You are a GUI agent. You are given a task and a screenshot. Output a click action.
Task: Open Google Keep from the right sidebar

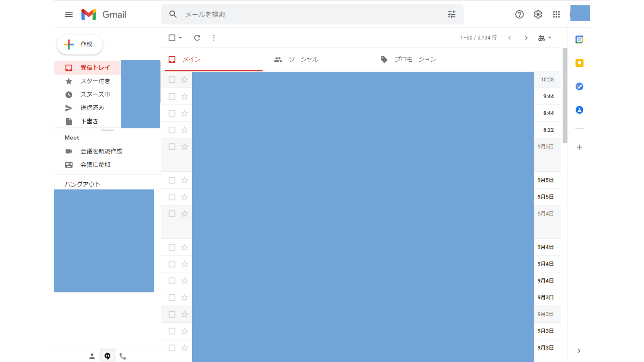(579, 63)
